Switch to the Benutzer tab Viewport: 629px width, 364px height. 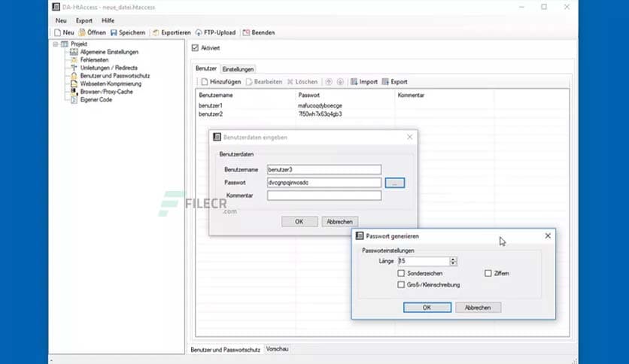[x=206, y=68]
